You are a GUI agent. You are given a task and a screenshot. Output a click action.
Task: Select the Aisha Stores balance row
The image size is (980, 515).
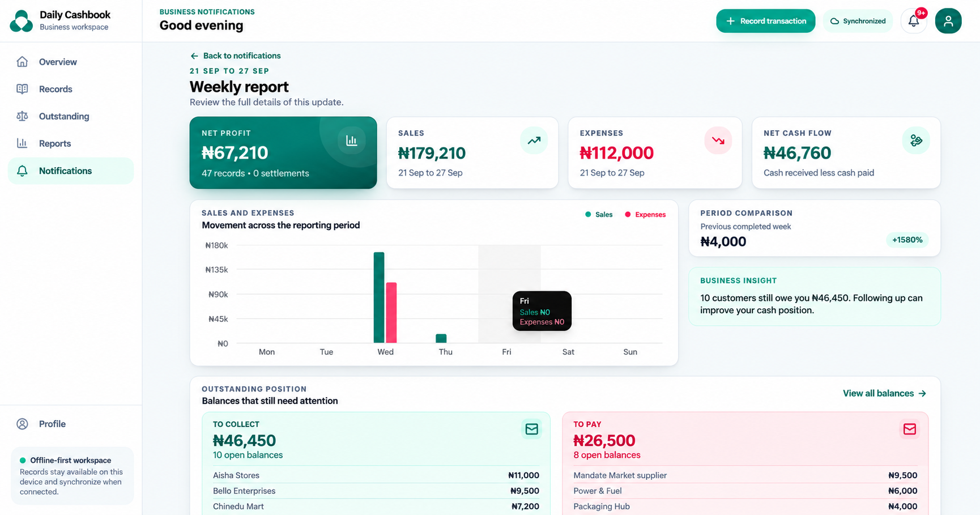376,475
